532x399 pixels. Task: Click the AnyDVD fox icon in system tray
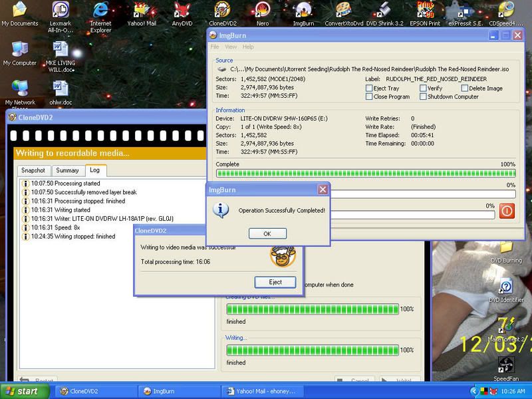[493, 392]
